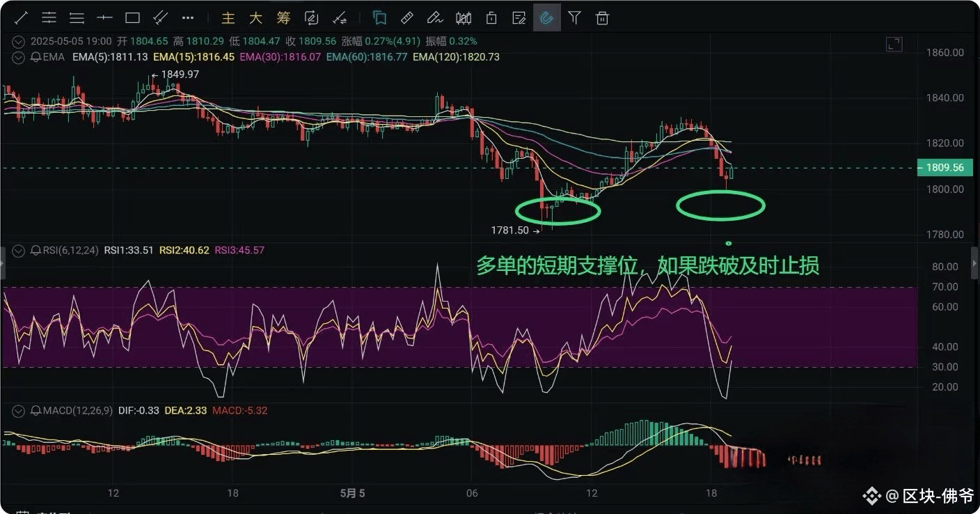
Task: Collapse the RSI indicator panel chevron
Action: pos(17,250)
